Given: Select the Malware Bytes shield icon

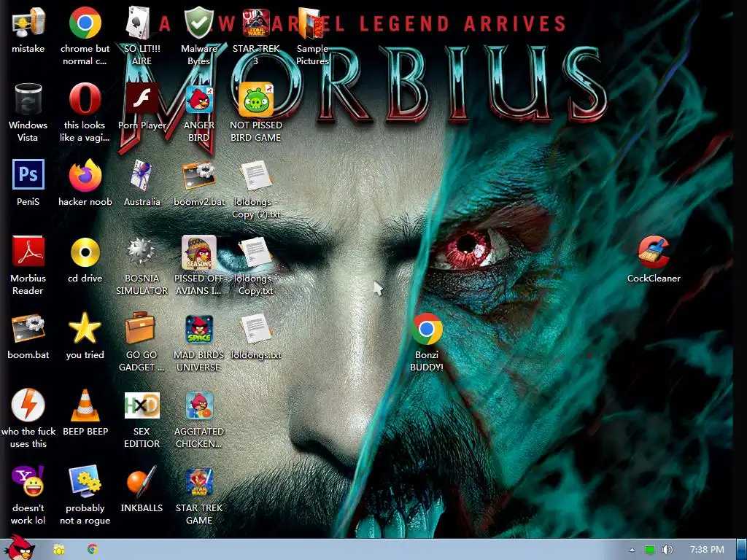Looking at the screenshot, I should pos(198,23).
